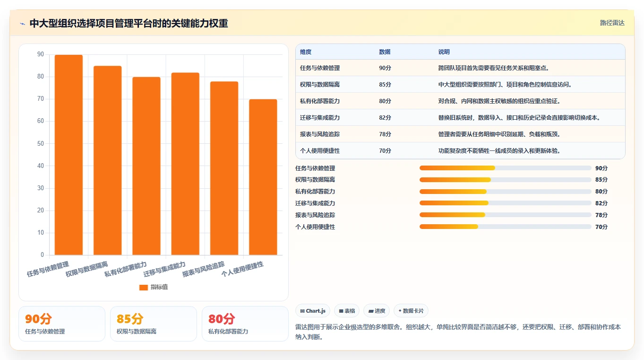
Task: Click the 数据 table column header
Action: coord(385,52)
